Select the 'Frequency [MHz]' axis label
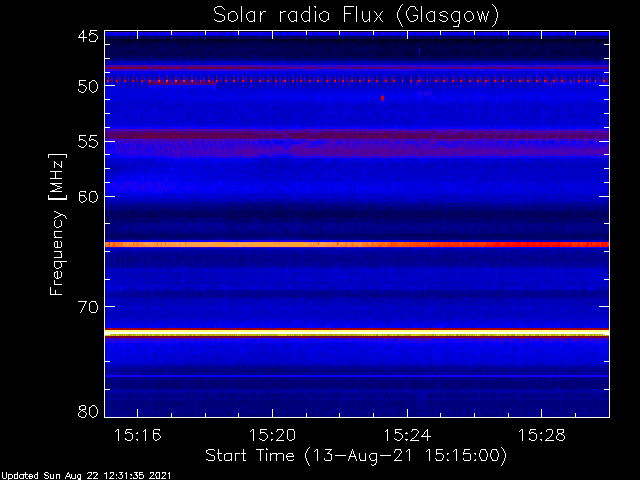The height and width of the screenshot is (480, 640). pyautogui.click(x=57, y=224)
